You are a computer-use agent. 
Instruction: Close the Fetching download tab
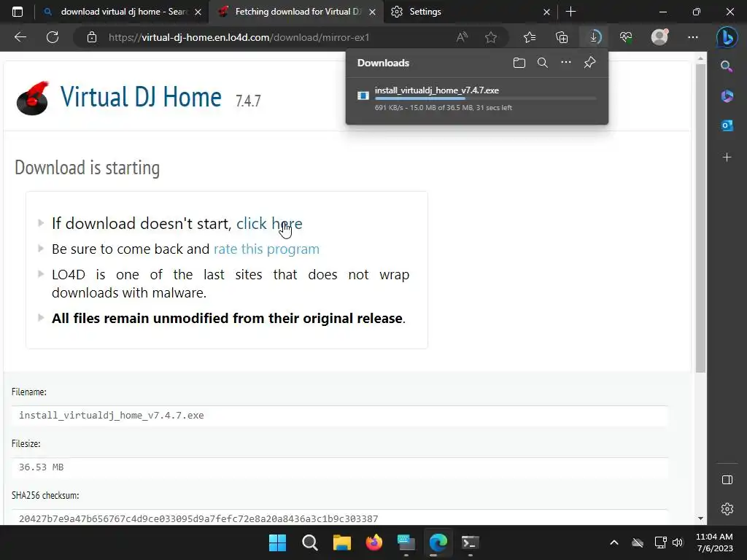coord(373,12)
